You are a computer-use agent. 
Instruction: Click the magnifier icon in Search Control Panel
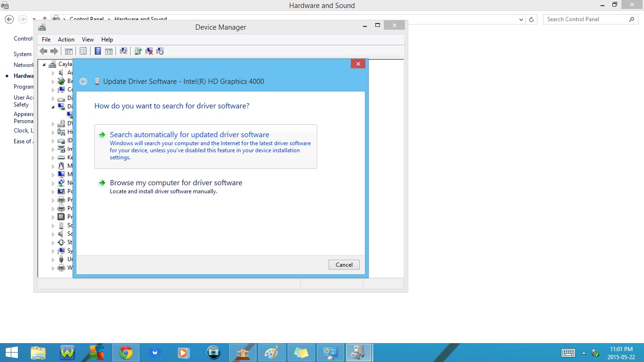(x=632, y=19)
